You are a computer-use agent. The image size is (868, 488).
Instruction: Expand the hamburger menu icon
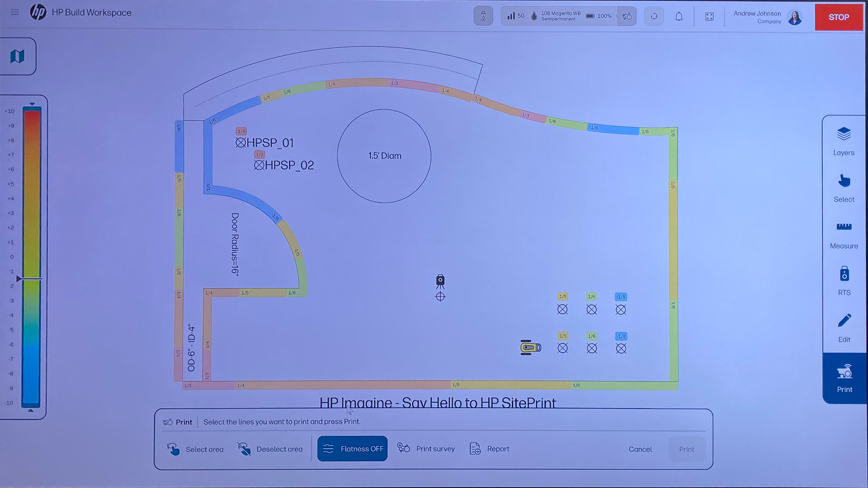[x=14, y=13]
